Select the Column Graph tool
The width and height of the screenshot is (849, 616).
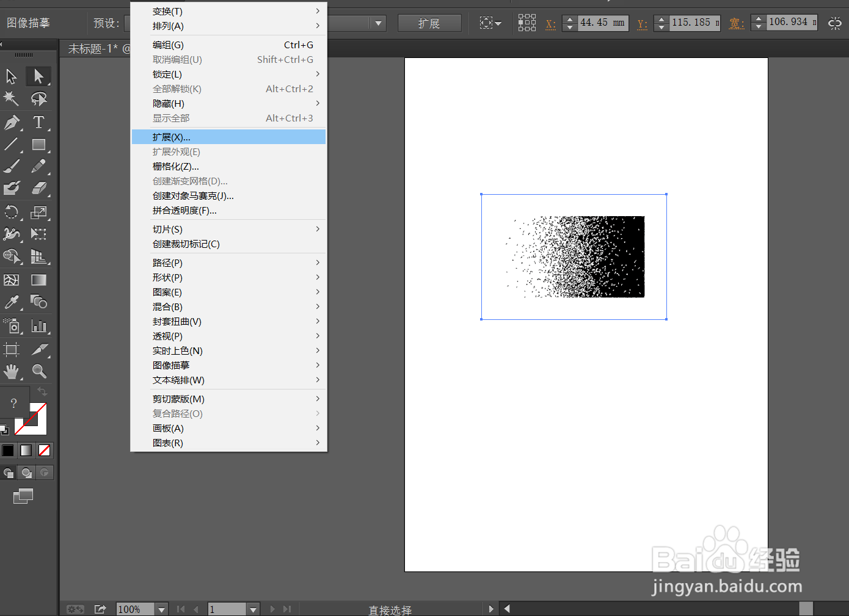[x=38, y=326]
